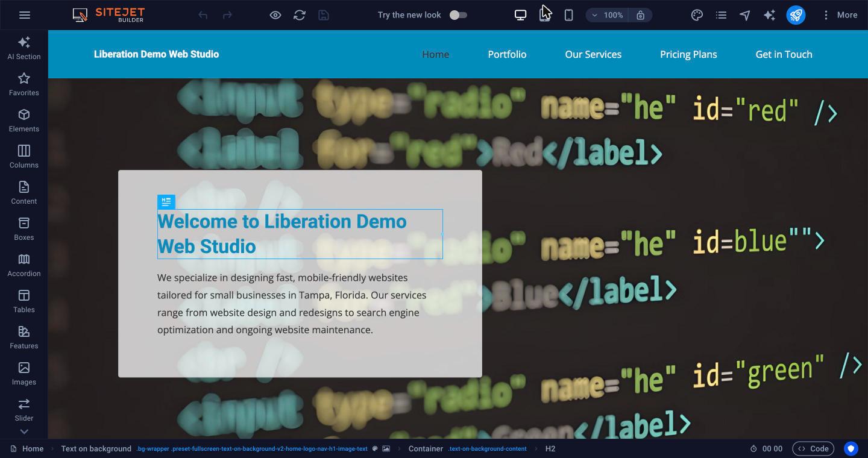
Task: Expand more sidebar items chevron
Action: (x=24, y=431)
